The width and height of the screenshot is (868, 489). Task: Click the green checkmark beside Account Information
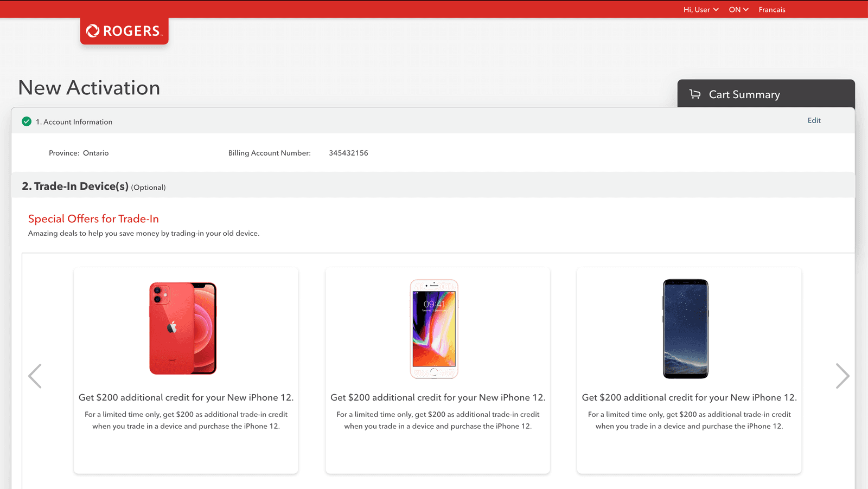[x=27, y=121]
